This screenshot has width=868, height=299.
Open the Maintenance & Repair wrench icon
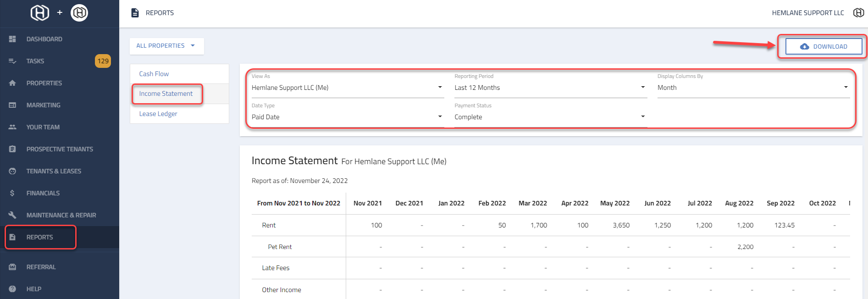tap(12, 215)
